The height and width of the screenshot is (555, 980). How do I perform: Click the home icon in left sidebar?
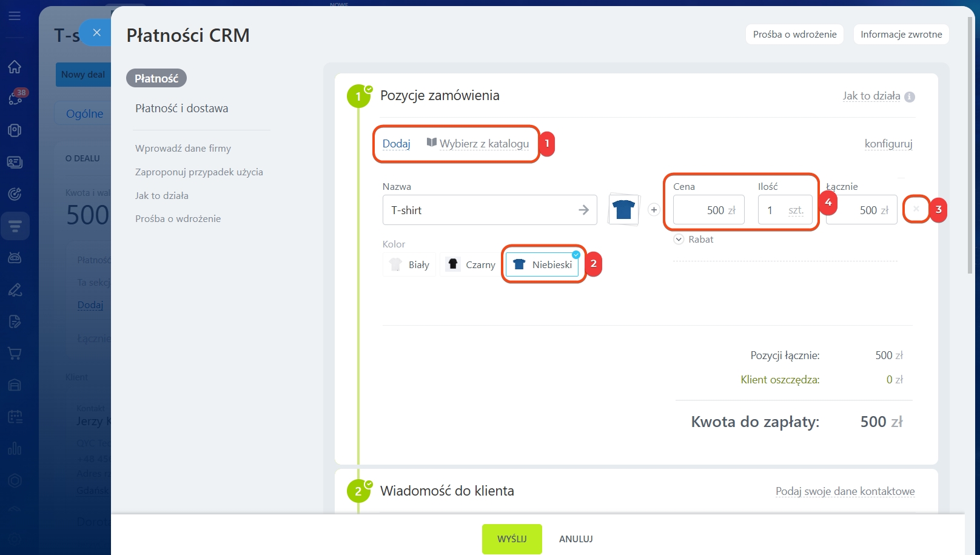tap(15, 67)
